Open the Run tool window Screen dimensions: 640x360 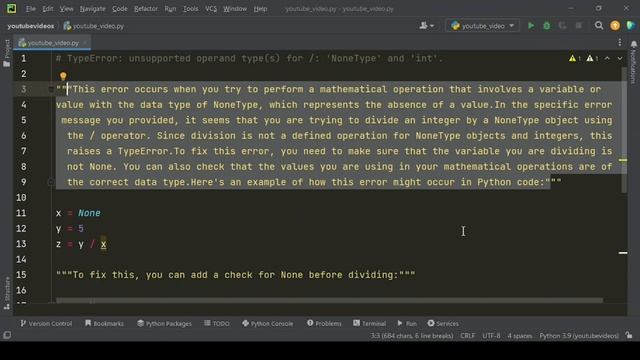[407, 323]
